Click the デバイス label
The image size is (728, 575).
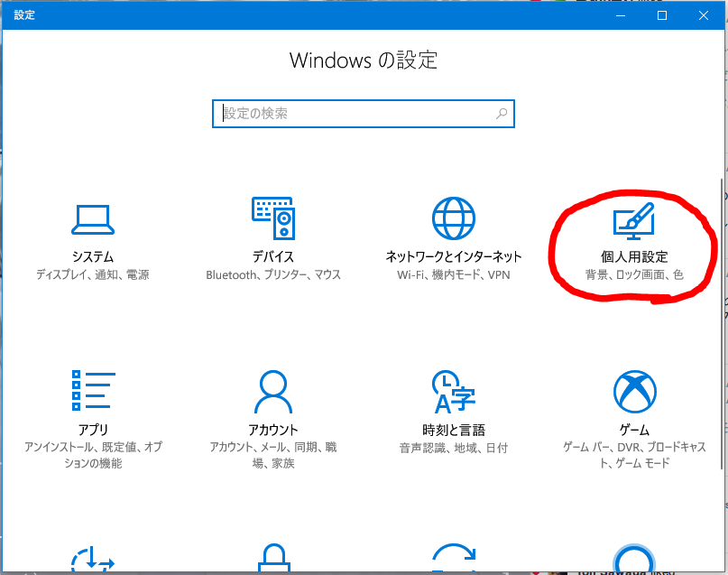click(x=273, y=257)
